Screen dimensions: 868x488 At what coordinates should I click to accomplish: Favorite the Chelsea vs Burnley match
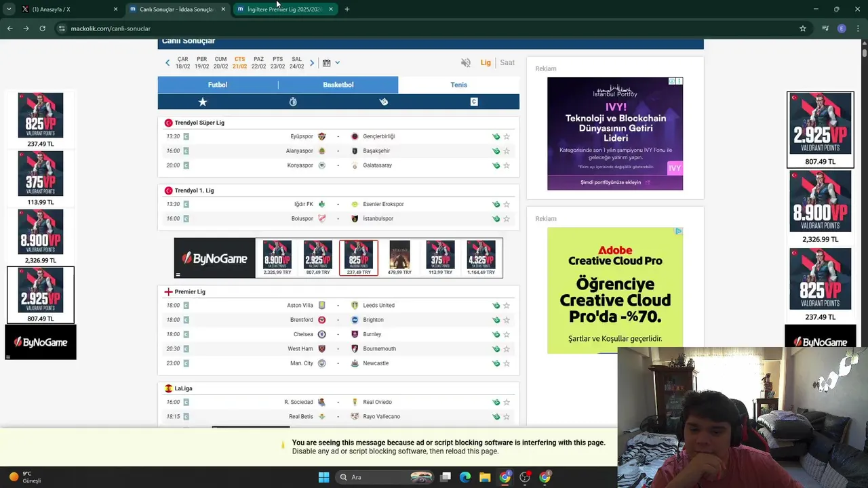[507, 334]
